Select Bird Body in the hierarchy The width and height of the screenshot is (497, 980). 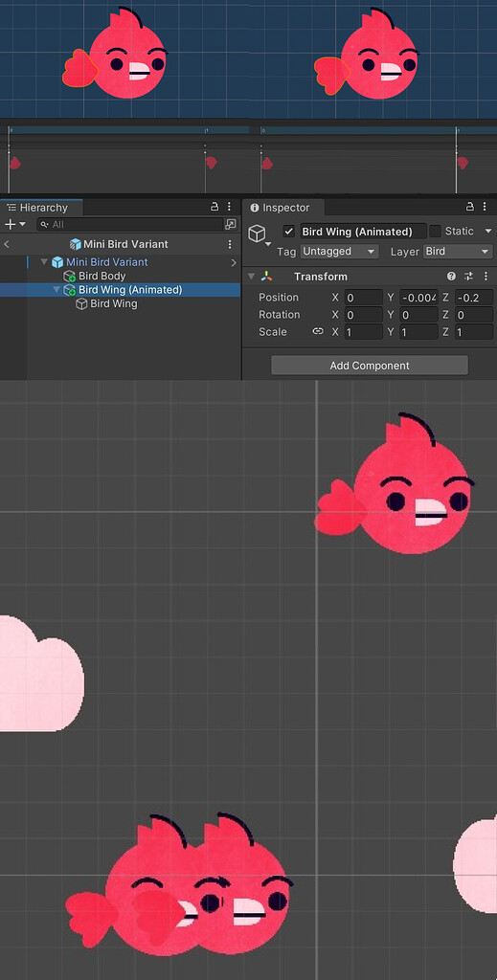pos(102,276)
